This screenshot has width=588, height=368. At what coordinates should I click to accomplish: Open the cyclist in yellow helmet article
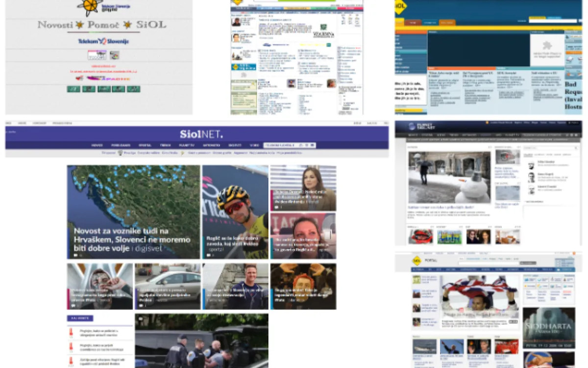tap(235, 211)
